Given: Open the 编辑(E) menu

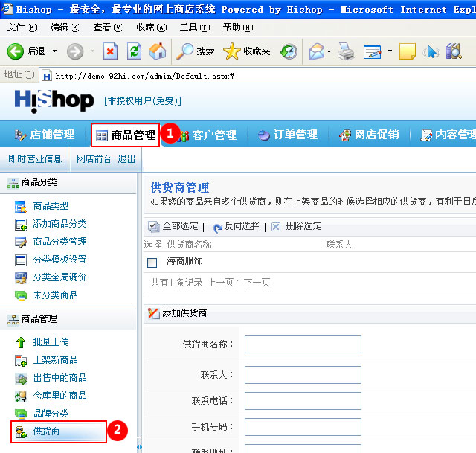Looking at the screenshot, I should (65, 28).
